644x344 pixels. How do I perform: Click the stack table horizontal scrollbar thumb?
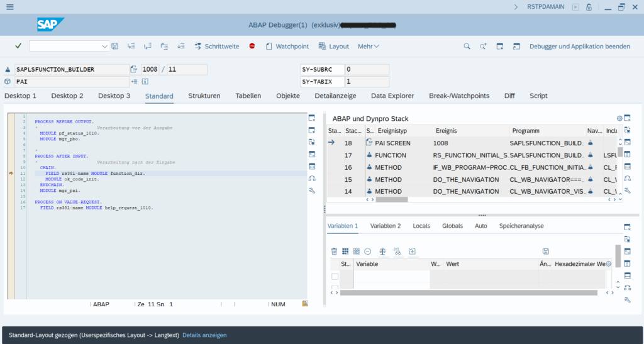[392, 199]
